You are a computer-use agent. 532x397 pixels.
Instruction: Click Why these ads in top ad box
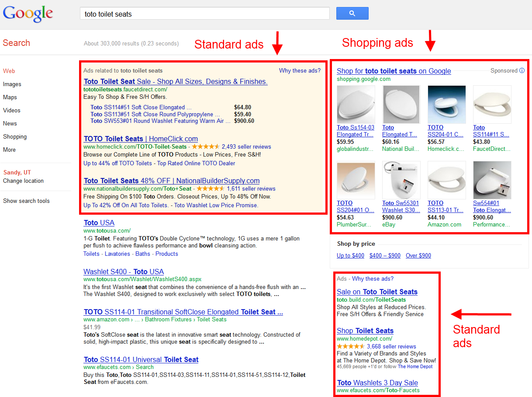300,70
